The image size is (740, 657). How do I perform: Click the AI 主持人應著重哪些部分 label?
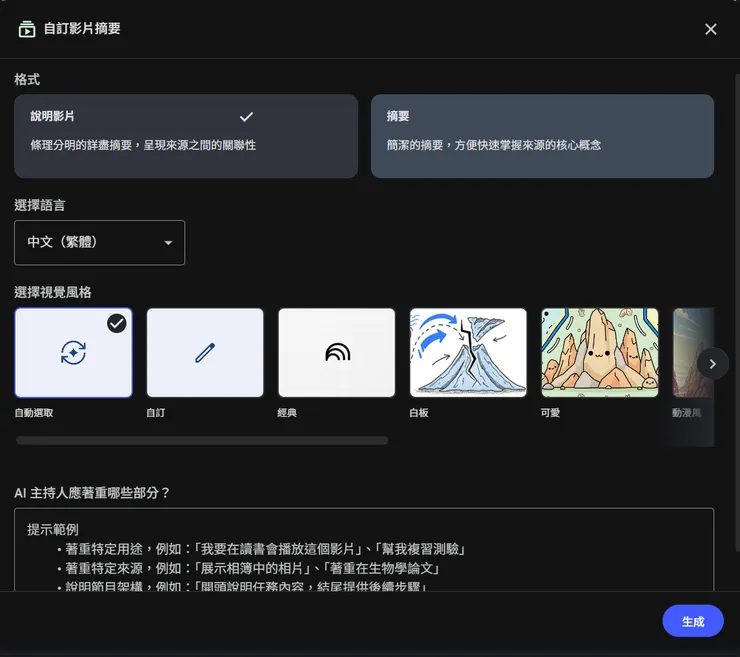tap(92, 493)
